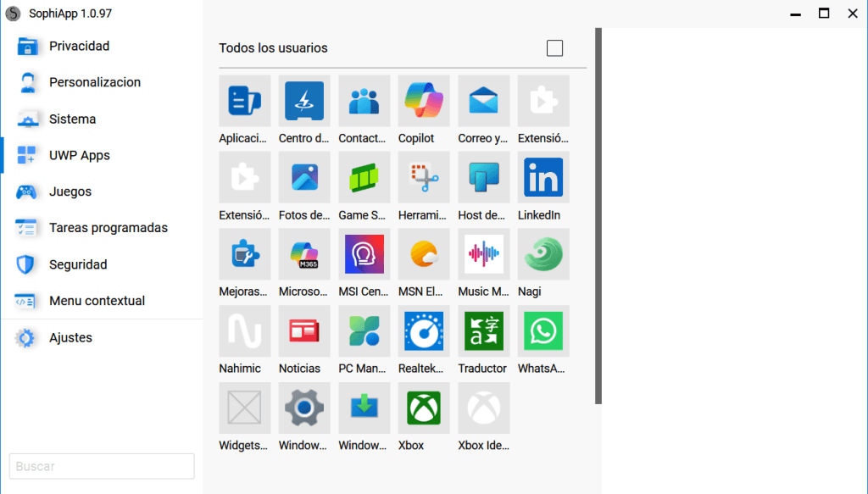The image size is (868, 494).
Task: Go to the Seguridad section
Action: point(102,264)
